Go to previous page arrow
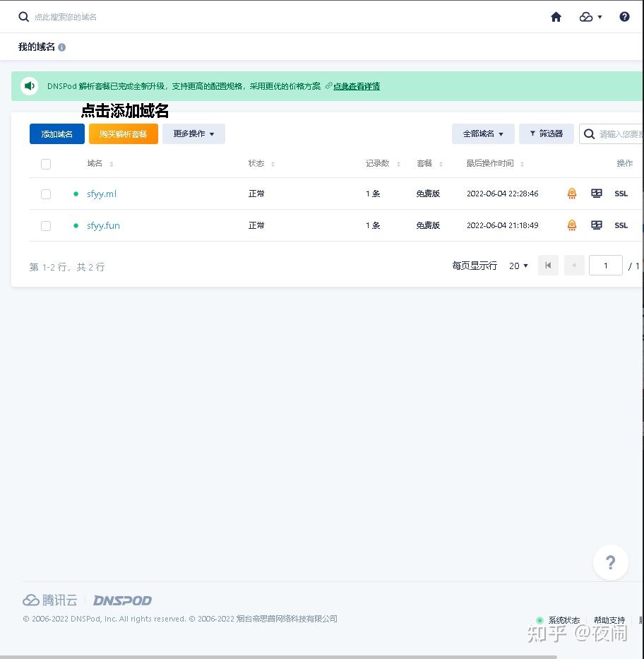 pos(574,266)
